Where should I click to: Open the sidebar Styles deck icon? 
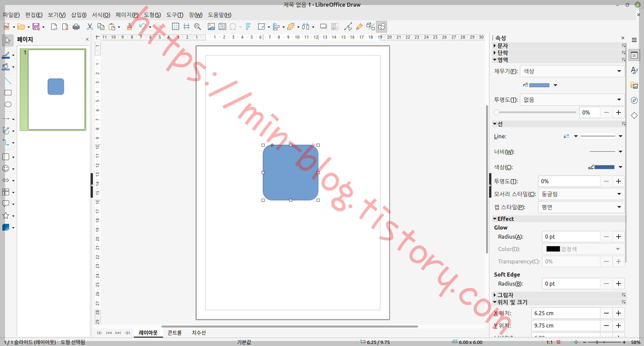[634, 70]
